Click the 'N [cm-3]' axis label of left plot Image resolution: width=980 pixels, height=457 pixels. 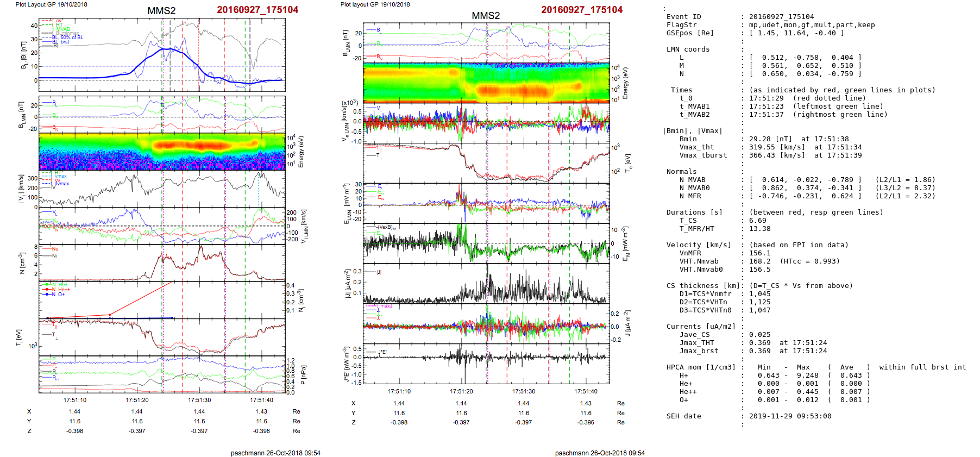point(22,263)
